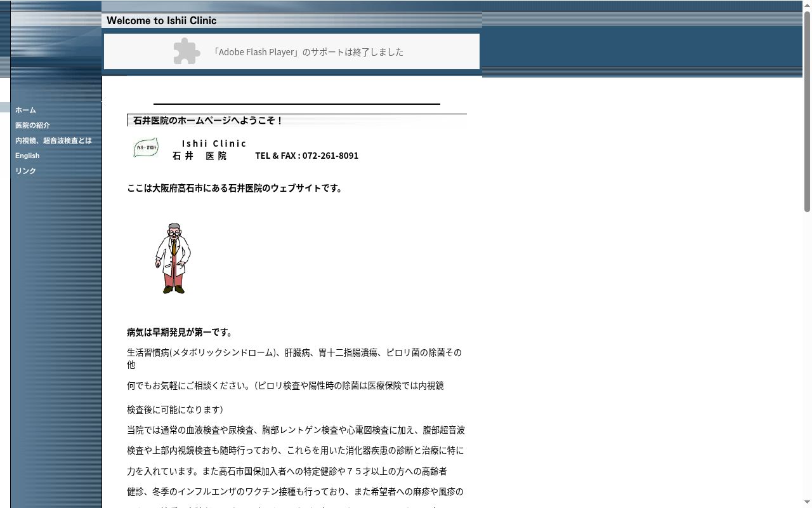Click the 病気は早期発見が第一です。 heading

(180, 332)
